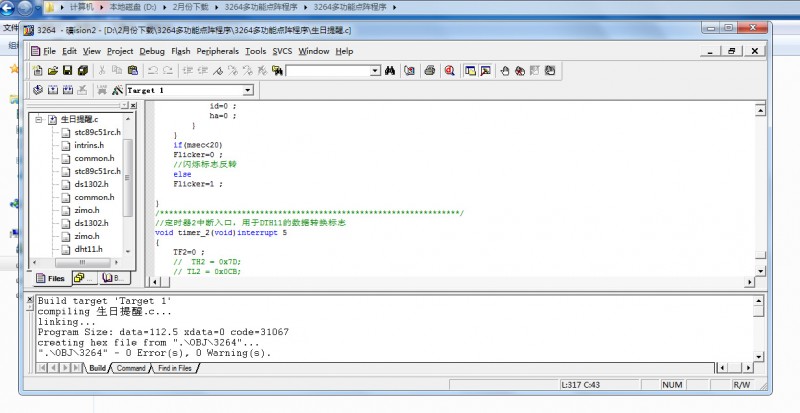The image size is (800, 413).
Task: Click the Cut scissors icon
Action: [x=102, y=71]
